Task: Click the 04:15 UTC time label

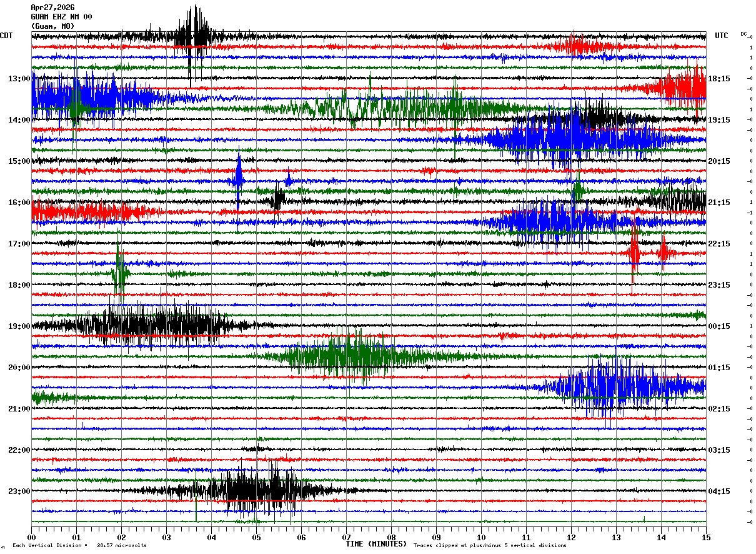Action: (x=719, y=491)
